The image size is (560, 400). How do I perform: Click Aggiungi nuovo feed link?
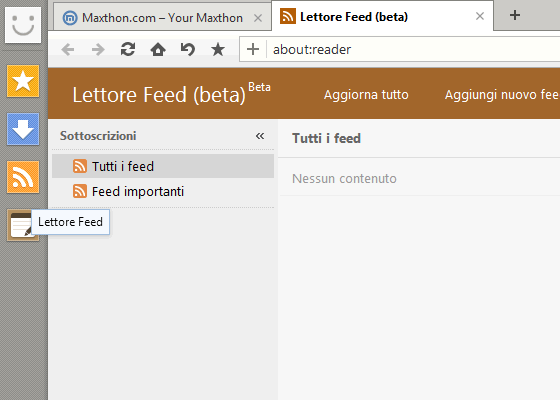[x=502, y=95]
